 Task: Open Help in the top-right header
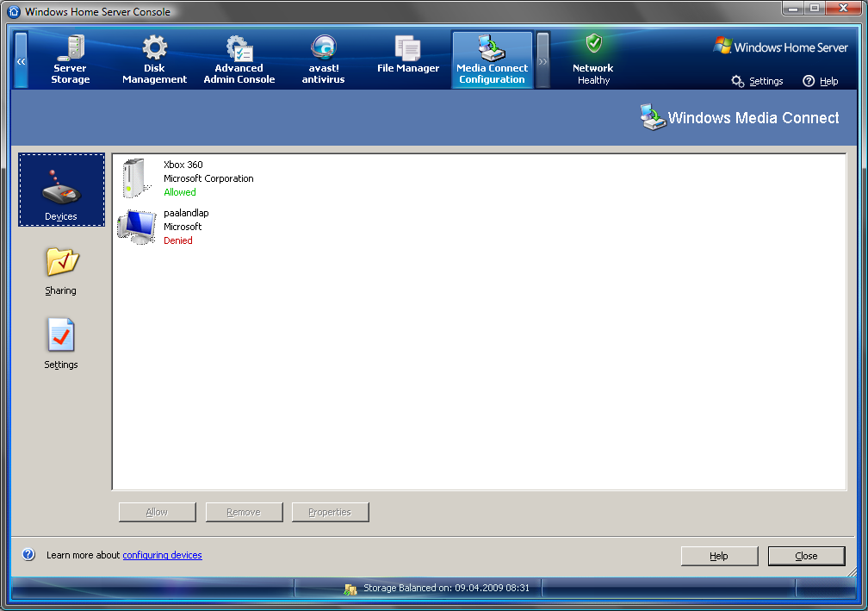point(821,81)
